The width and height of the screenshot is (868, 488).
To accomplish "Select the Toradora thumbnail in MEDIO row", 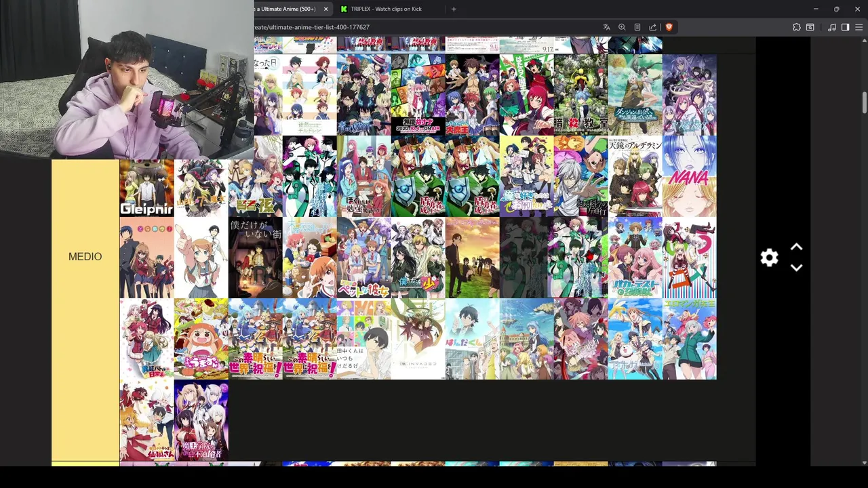I will [146, 258].
